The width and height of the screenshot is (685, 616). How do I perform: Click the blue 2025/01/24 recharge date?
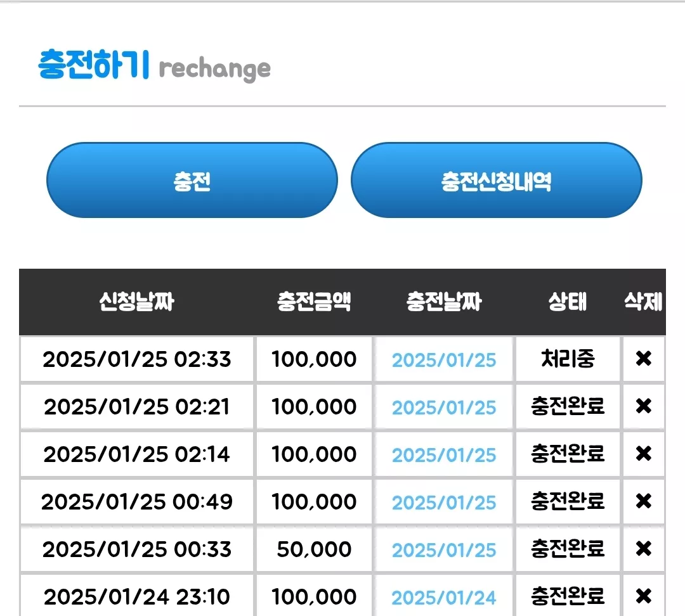(x=444, y=598)
